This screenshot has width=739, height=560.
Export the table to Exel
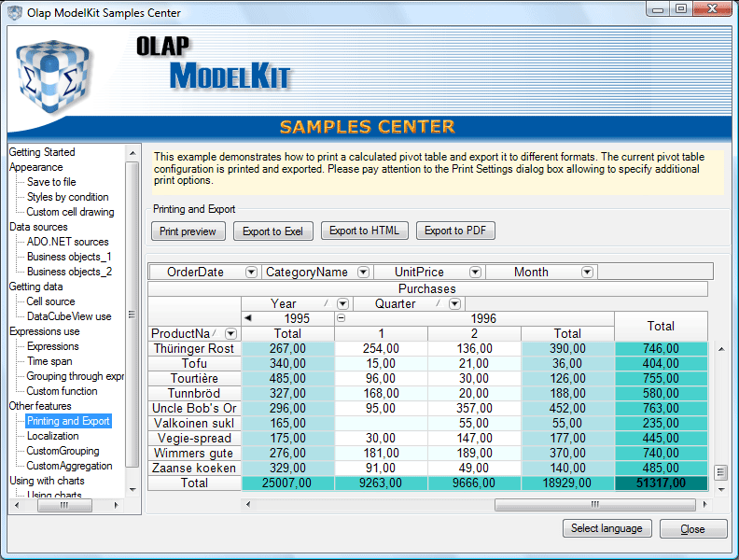click(272, 231)
